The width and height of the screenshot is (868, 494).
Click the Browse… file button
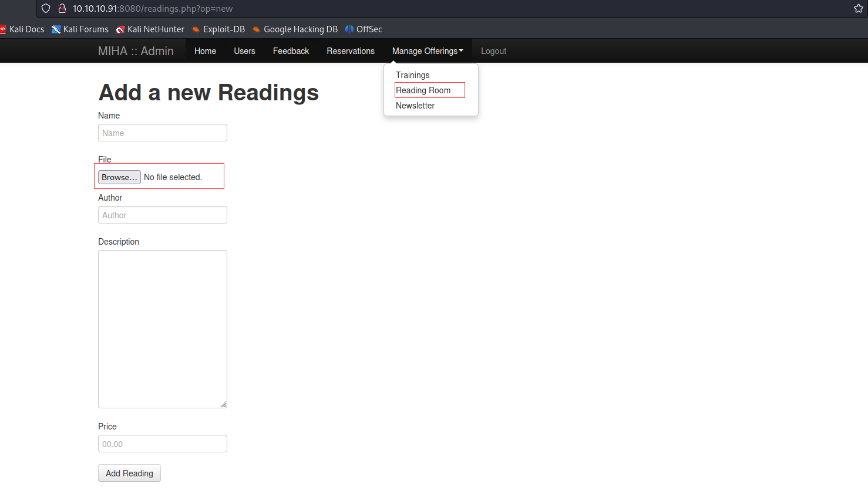pyautogui.click(x=119, y=177)
